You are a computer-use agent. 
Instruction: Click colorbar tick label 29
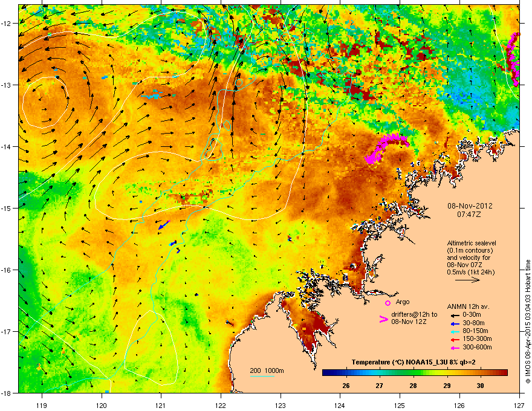(447, 386)
